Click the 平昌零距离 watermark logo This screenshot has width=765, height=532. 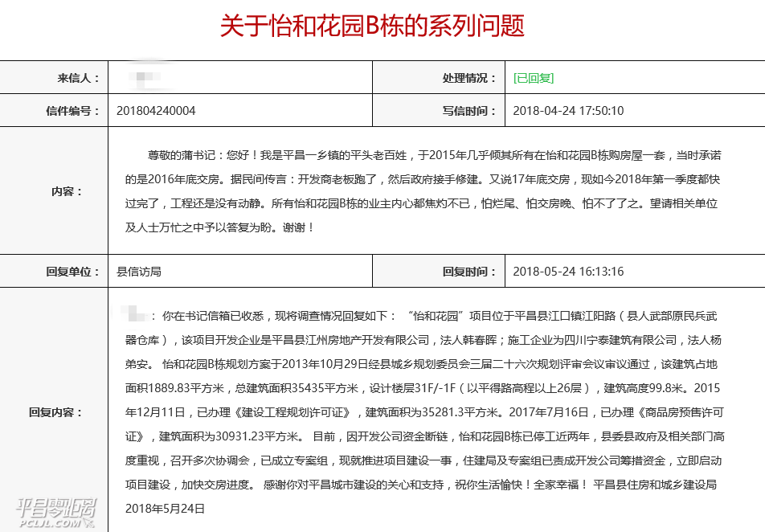coord(56,509)
